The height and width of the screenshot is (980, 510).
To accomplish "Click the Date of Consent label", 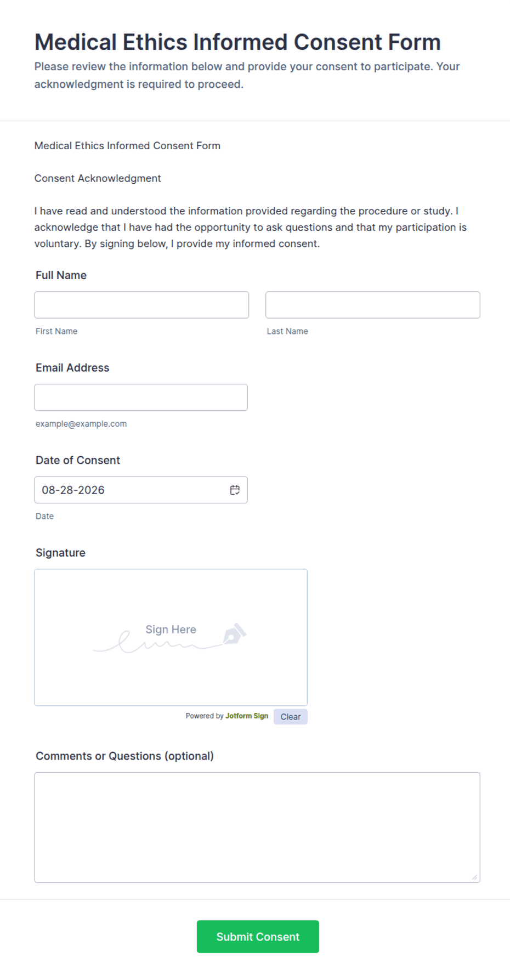I will 78,460.
